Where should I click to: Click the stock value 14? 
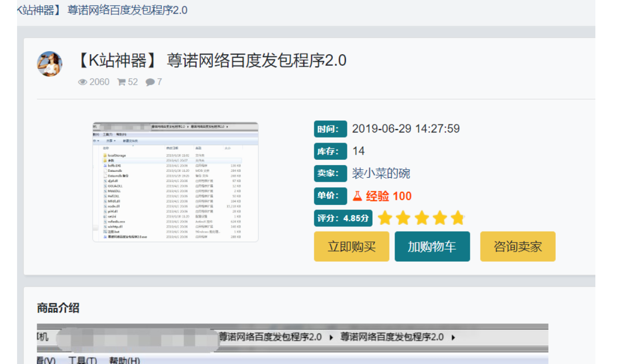pyautogui.click(x=358, y=151)
